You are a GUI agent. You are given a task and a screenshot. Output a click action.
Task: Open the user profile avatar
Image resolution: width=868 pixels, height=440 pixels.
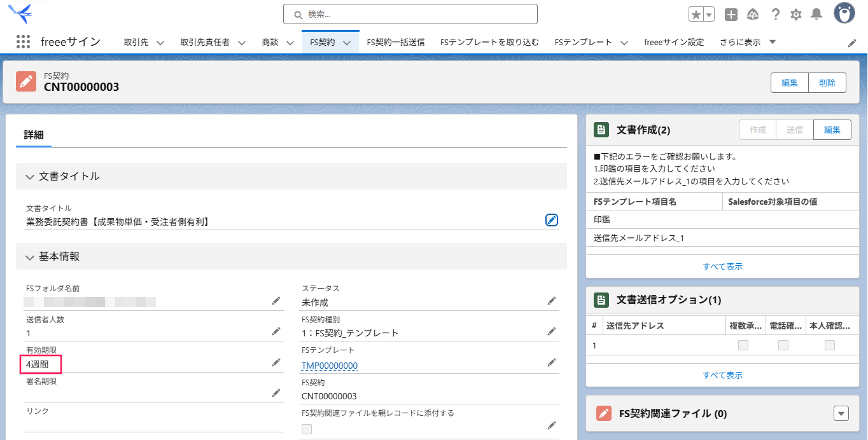click(844, 13)
